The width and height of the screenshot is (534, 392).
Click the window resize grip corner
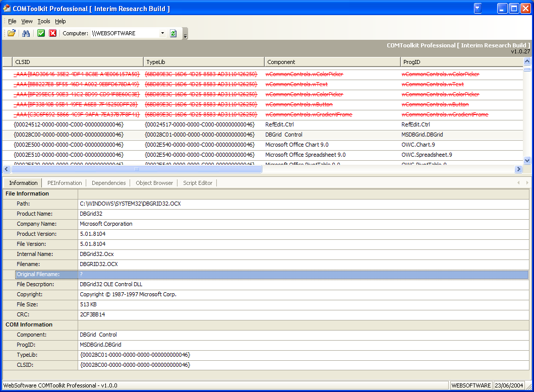point(529,386)
